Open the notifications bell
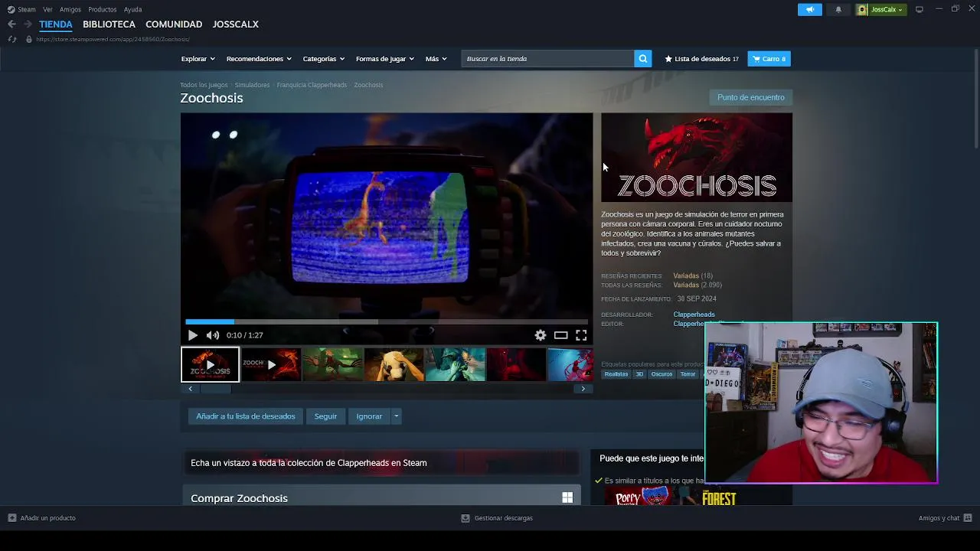 pos(838,9)
